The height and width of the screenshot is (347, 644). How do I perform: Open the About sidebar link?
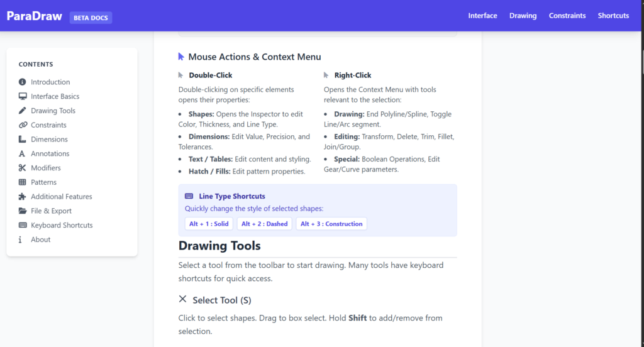[41, 240]
